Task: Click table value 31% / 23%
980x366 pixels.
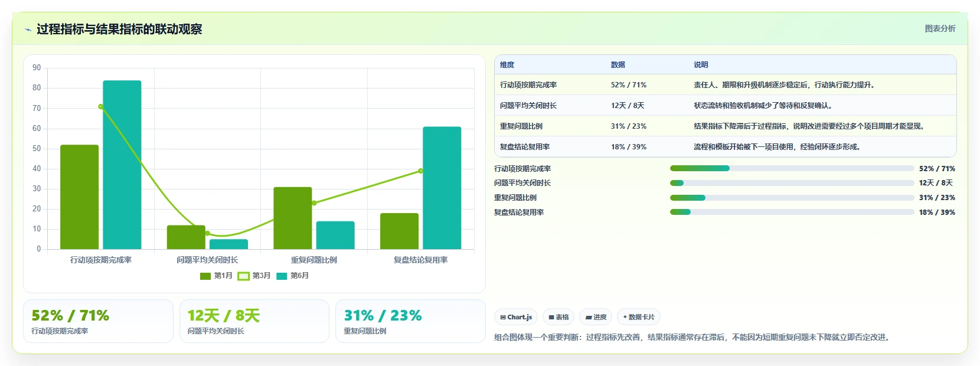Action: click(629, 126)
